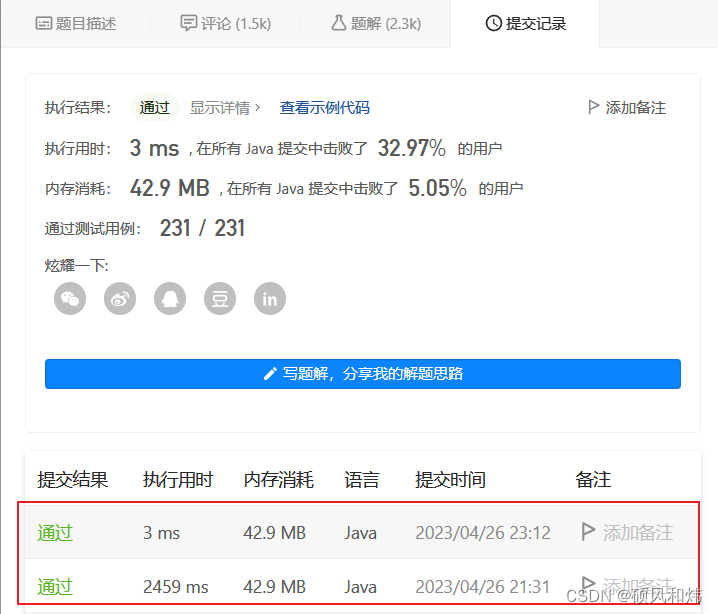Click pencil icon on 写题解 button
The height and width of the screenshot is (614, 718).
pos(270,374)
